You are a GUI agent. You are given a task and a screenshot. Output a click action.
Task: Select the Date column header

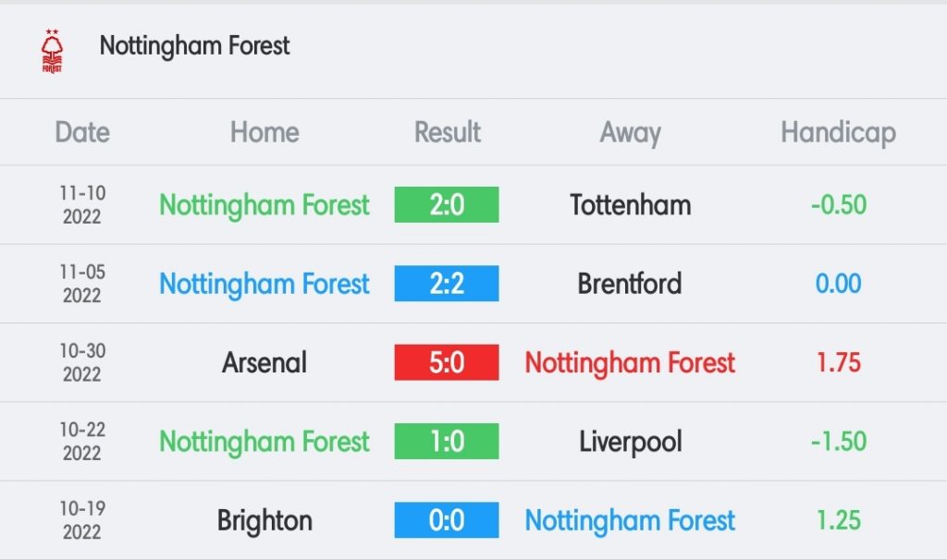(82, 132)
